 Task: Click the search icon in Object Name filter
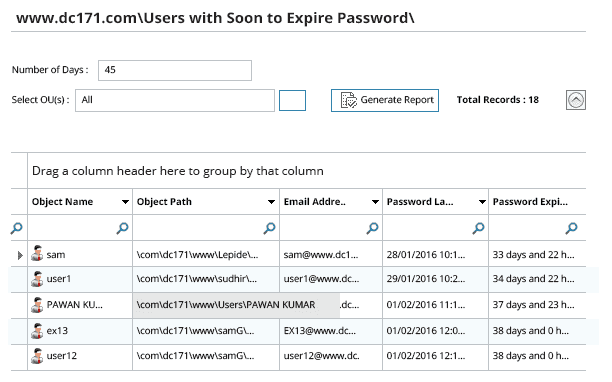coord(123,228)
